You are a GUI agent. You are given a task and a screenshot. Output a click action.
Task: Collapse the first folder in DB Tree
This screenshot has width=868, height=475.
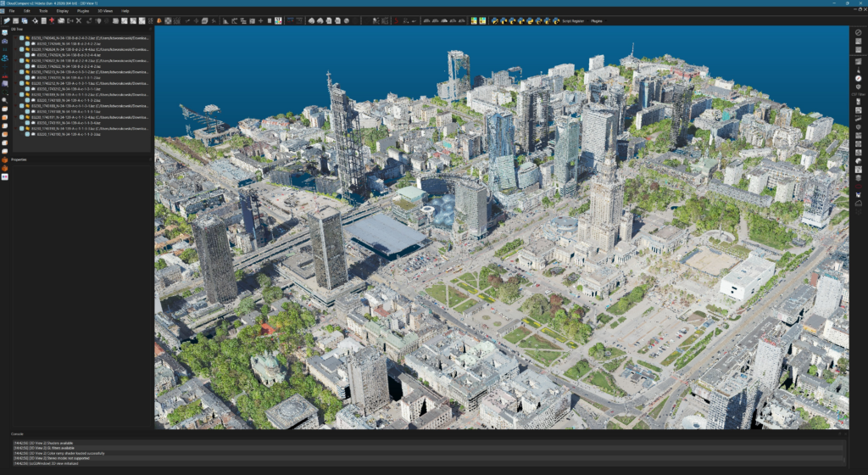coord(15,37)
